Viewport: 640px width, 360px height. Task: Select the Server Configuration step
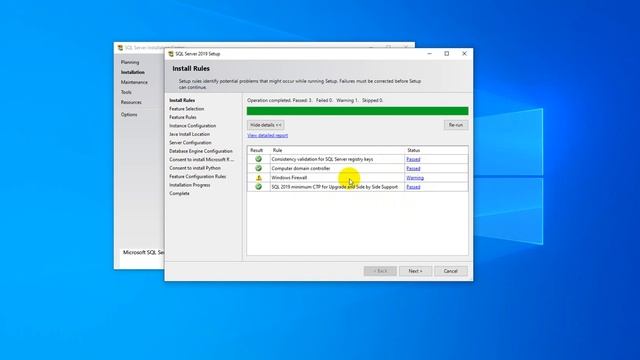point(190,143)
